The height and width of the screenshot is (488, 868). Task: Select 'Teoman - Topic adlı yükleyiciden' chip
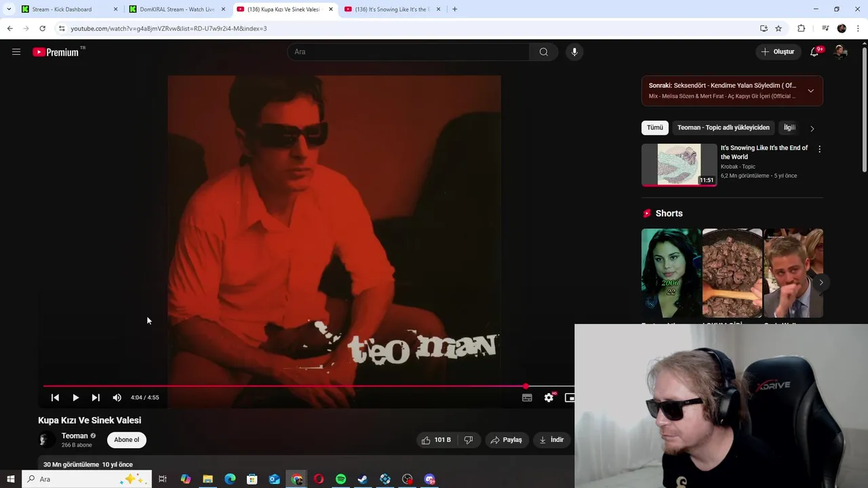click(x=724, y=127)
